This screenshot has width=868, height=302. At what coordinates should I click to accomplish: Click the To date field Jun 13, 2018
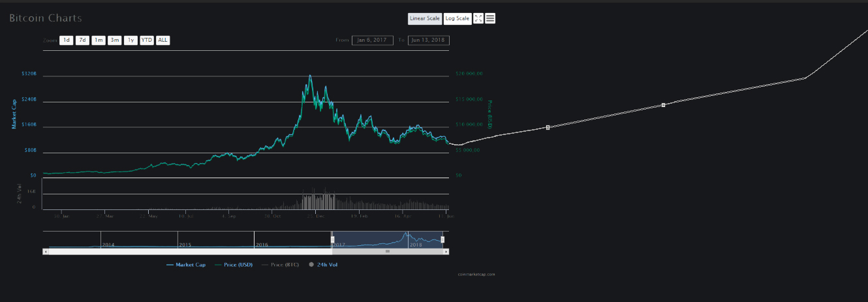[x=429, y=40]
